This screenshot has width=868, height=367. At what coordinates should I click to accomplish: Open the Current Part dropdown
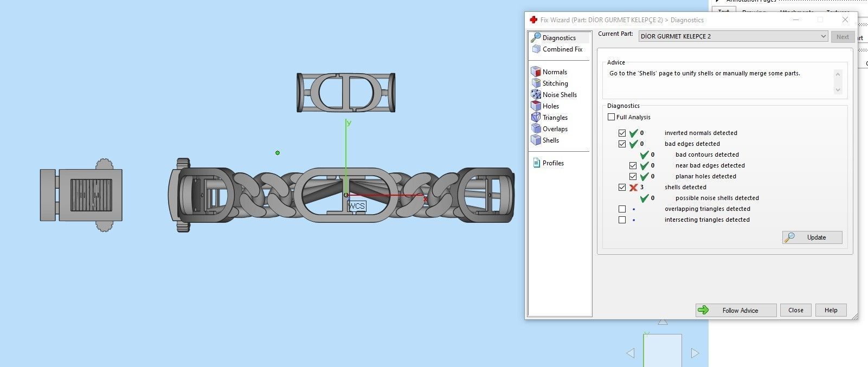pyautogui.click(x=734, y=36)
